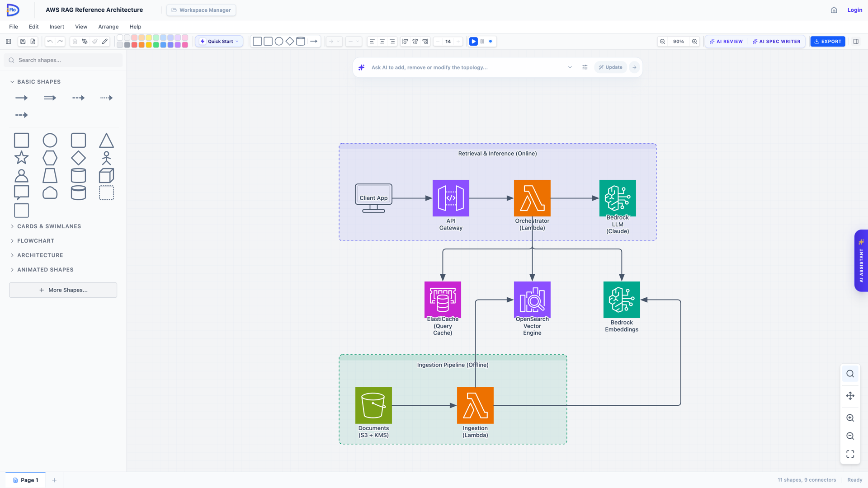Pick the yellow color swatch in bottom row

[149, 45]
